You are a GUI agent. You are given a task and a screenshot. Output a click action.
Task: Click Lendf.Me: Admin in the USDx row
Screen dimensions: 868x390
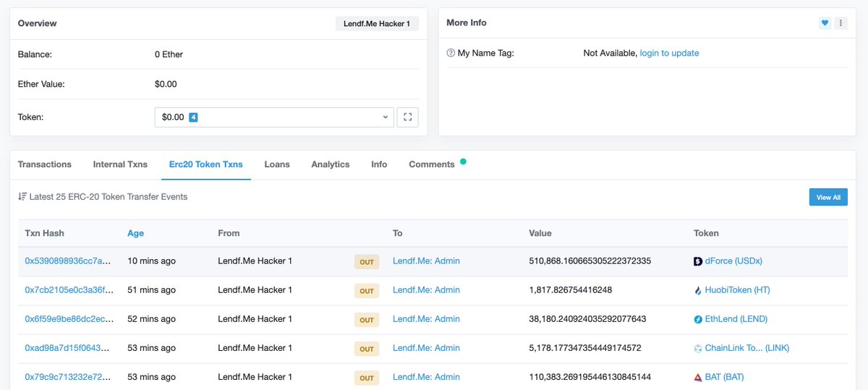coord(426,260)
